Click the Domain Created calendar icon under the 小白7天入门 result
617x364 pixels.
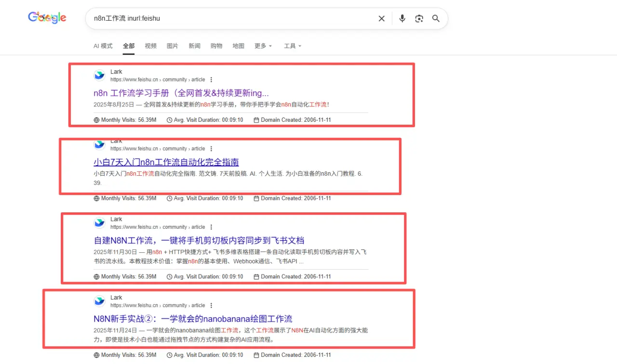[256, 198]
